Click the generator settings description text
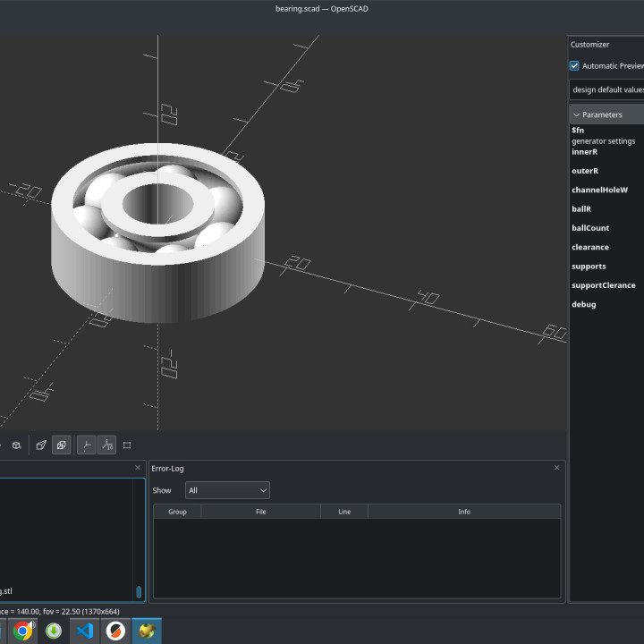644x644 pixels. (604, 141)
